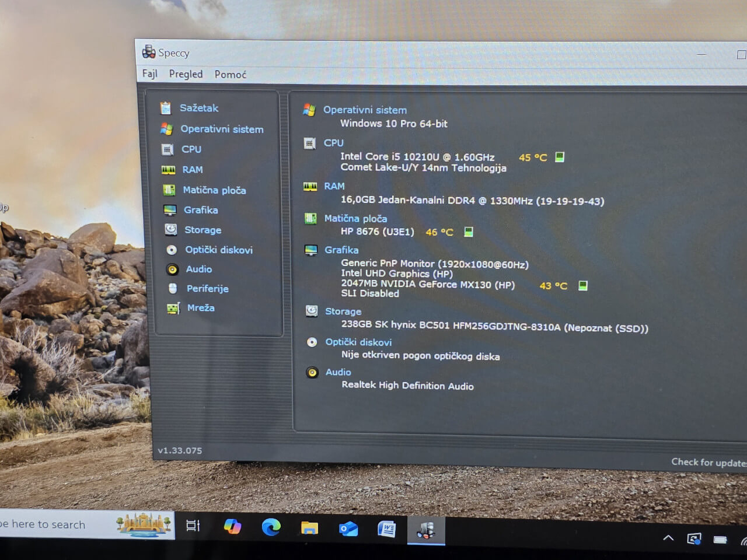
Task: Click the Matična ploča sidebar icon
Action: click(169, 190)
